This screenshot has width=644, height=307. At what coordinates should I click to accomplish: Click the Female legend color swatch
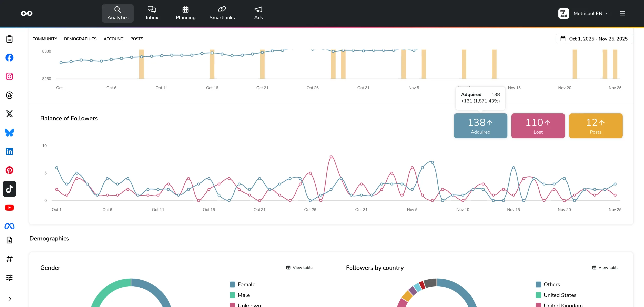point(232,285)
